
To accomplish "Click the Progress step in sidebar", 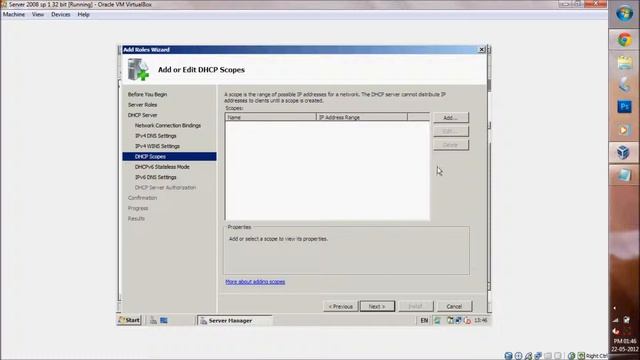I will pyautogui.click(x=138, y=208).
